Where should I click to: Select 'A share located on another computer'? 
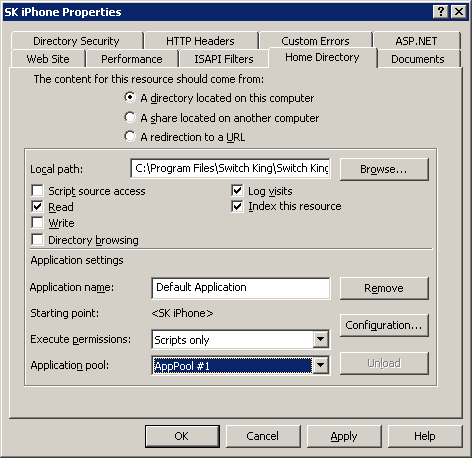tap(130, 117)
